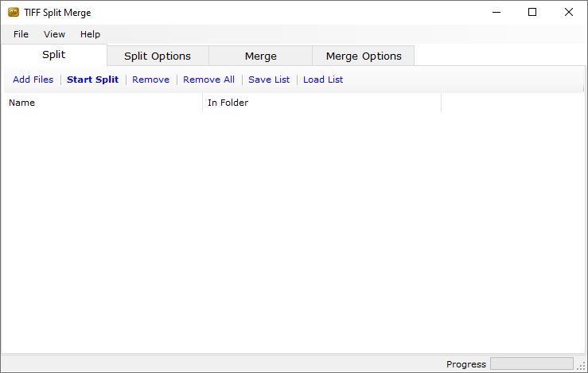The width and height of the screenshot is (588, 373).
Task: Open the Help menu
Action: [90, 34]
